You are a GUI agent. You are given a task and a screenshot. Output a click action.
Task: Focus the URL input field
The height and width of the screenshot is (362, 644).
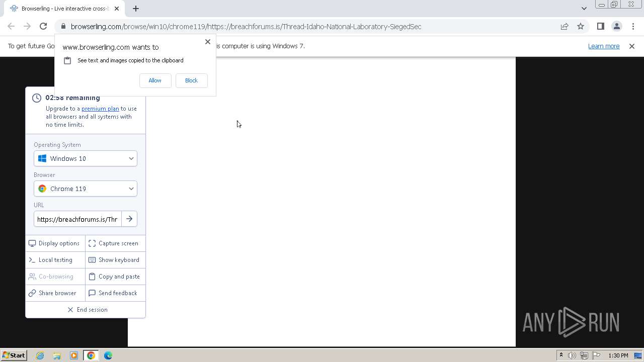tap(77, 219)
